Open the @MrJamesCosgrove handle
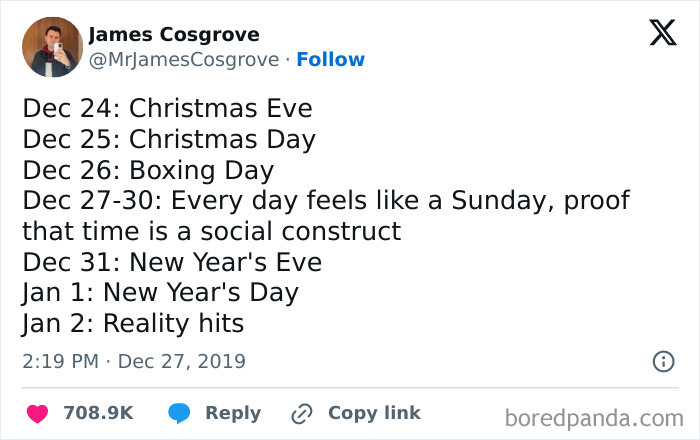700x440 pixels. (184, 60)
